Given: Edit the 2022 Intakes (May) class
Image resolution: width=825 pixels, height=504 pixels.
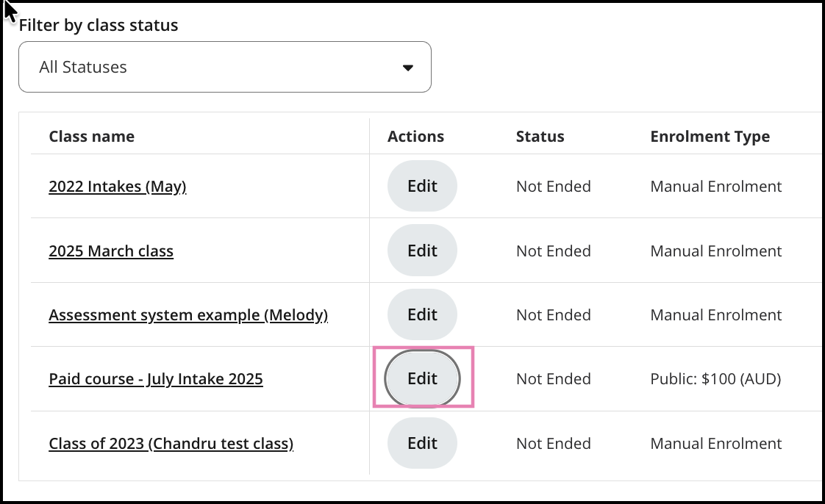Looking at the screenshot, I should pyautogui.click(x=422, y=187).
